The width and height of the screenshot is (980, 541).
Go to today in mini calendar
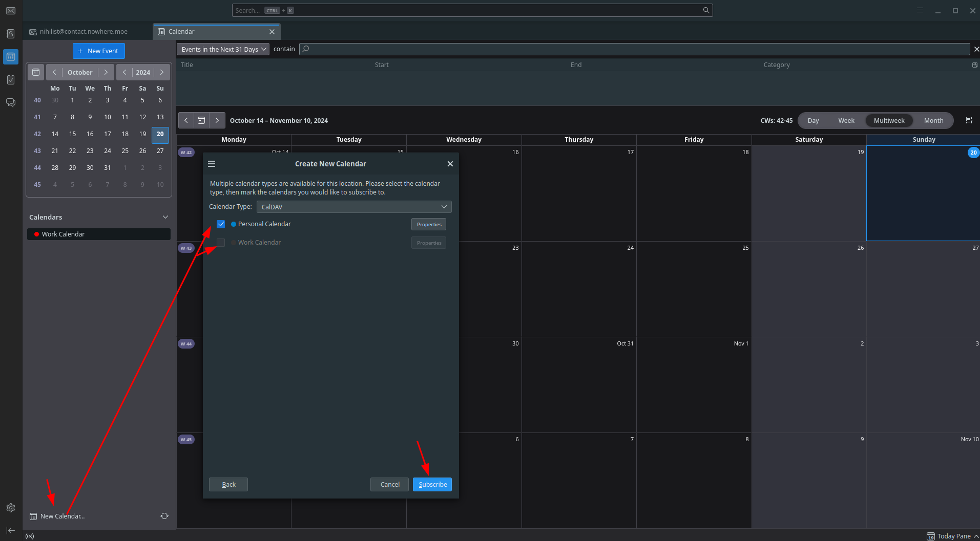(x=36, y=72)
